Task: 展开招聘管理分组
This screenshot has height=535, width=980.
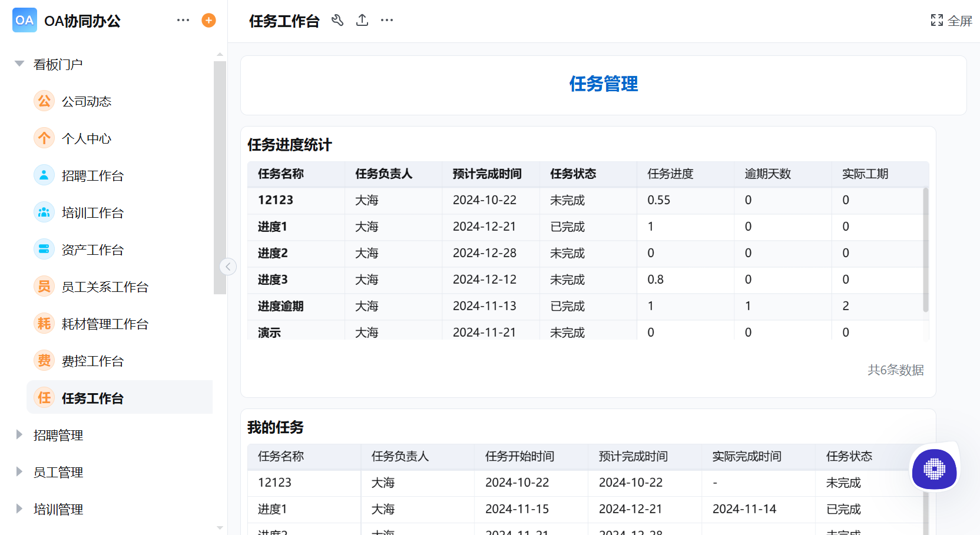Action: (18, 435)
